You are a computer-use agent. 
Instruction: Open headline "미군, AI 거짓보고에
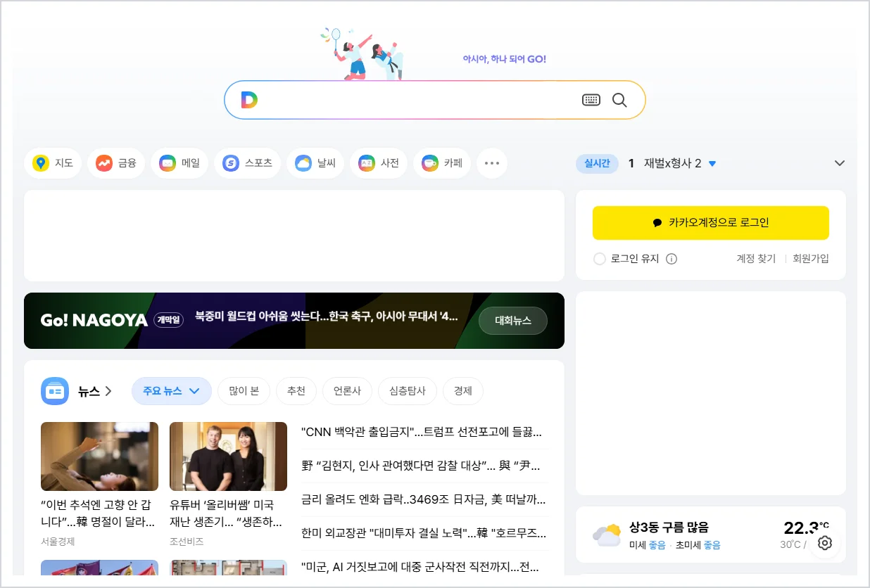pos(422,566)
